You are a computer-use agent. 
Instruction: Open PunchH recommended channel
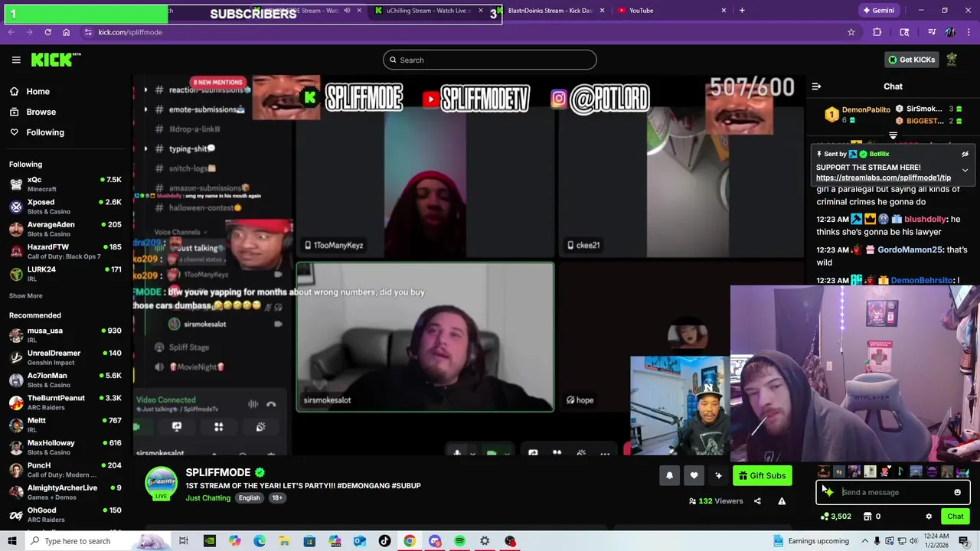click(65, 469)
